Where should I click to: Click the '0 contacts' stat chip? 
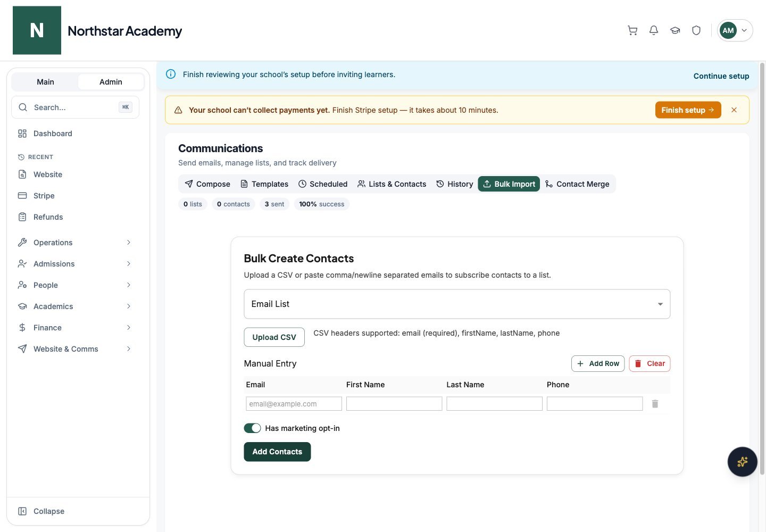(x=233, y=204)
